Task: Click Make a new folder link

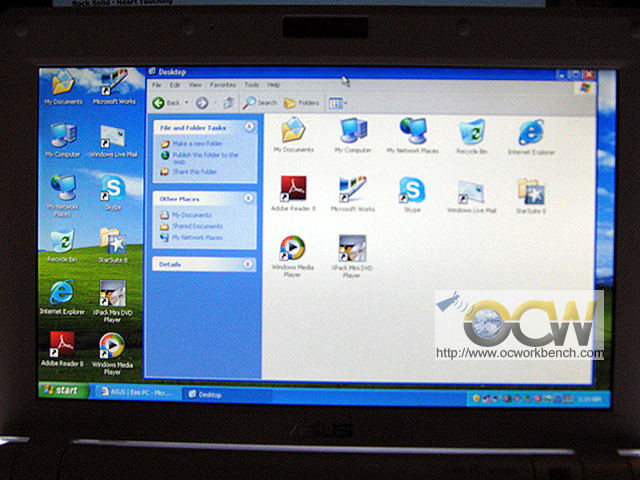Action: click(x=191, y=144)
